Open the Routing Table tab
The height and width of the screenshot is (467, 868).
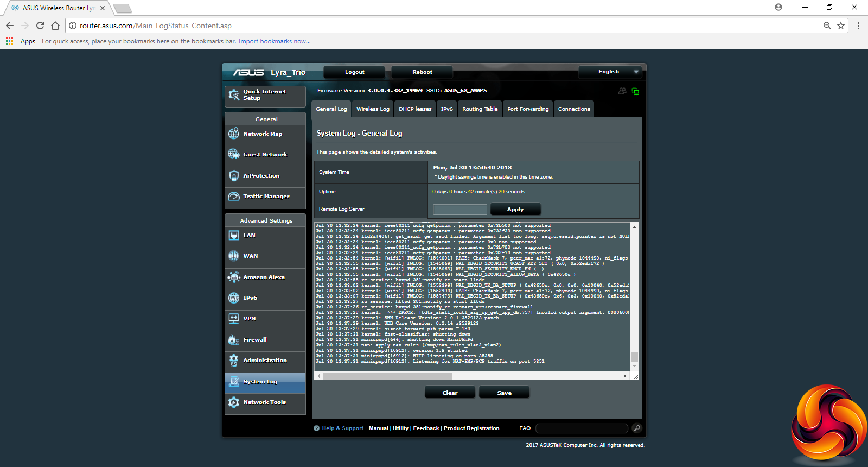tap(480, 109)
